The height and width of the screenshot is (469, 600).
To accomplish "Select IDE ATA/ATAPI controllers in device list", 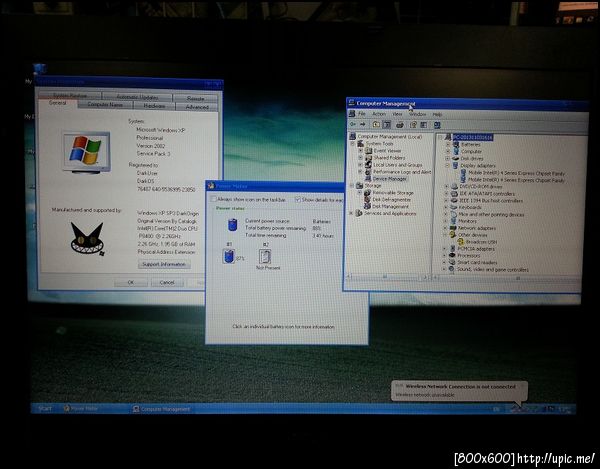I will pyautogui.click(x=487, y=194).
